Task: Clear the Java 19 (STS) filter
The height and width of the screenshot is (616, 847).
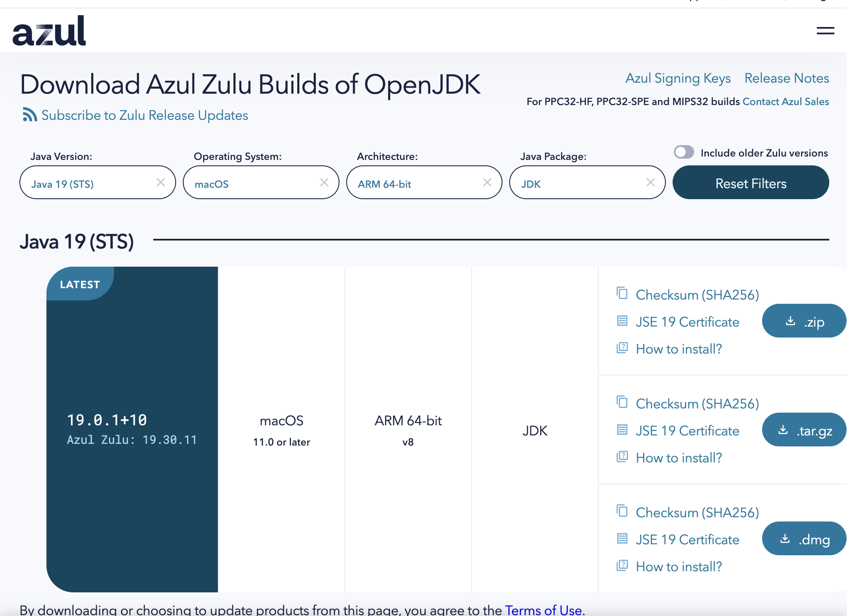Action: coord(161,183)
